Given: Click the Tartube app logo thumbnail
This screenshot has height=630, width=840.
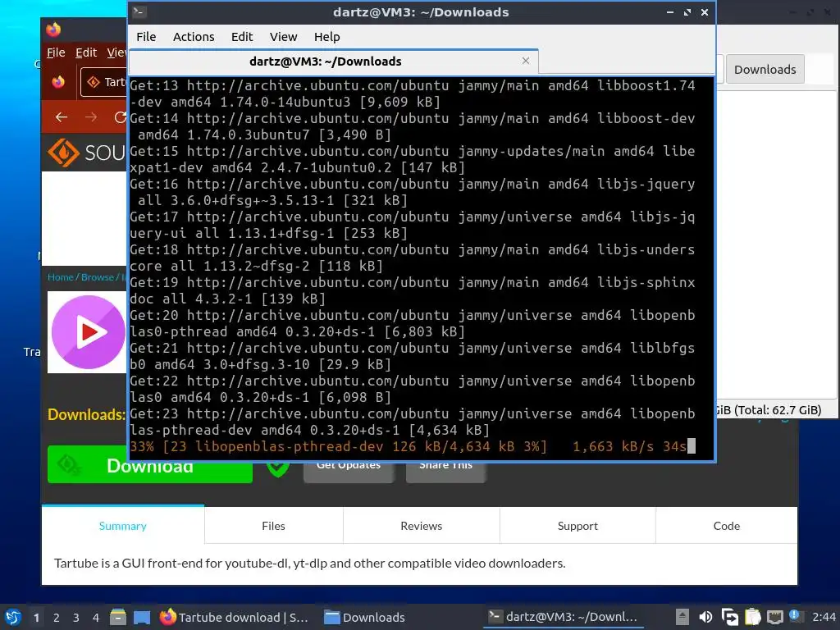Looking at the screenshot, I should pos(87,332).
